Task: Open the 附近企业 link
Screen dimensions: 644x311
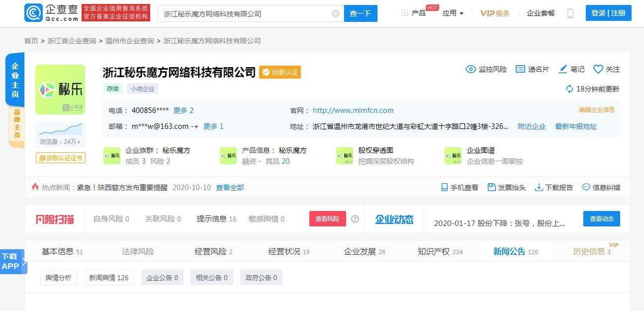Action: 532,126
